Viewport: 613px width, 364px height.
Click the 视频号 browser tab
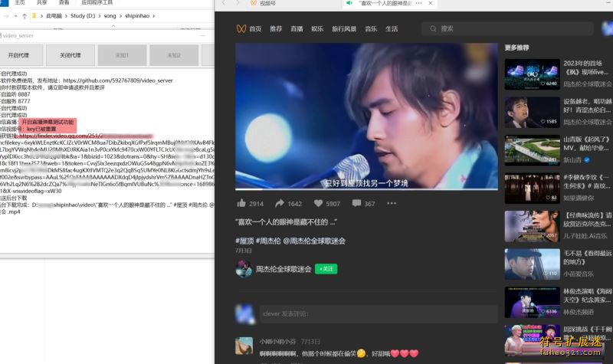267,3
